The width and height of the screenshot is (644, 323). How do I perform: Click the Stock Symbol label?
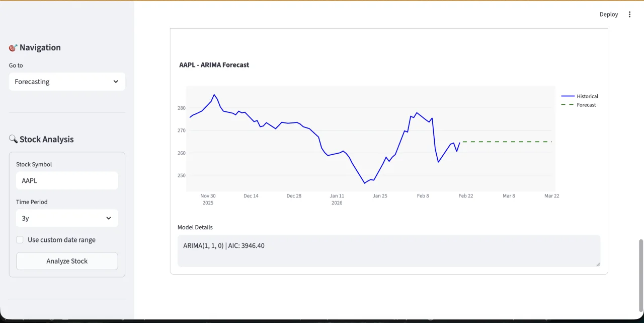click(x=34, y=164)
